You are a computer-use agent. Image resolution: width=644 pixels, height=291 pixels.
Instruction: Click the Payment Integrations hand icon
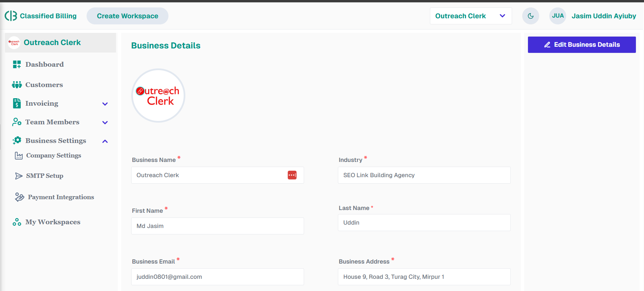click(x=19, y=197)
